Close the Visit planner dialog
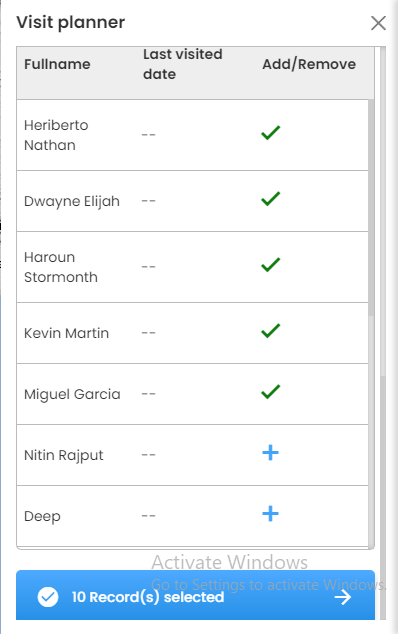The width and height of the screenshot is (398, 634). 378,23
